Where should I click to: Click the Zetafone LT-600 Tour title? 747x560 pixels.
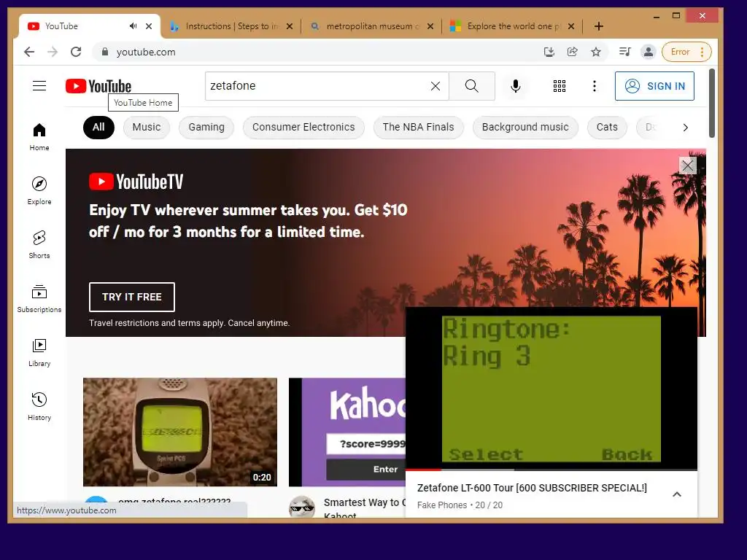pyautogui.click(x=532, y=488)
